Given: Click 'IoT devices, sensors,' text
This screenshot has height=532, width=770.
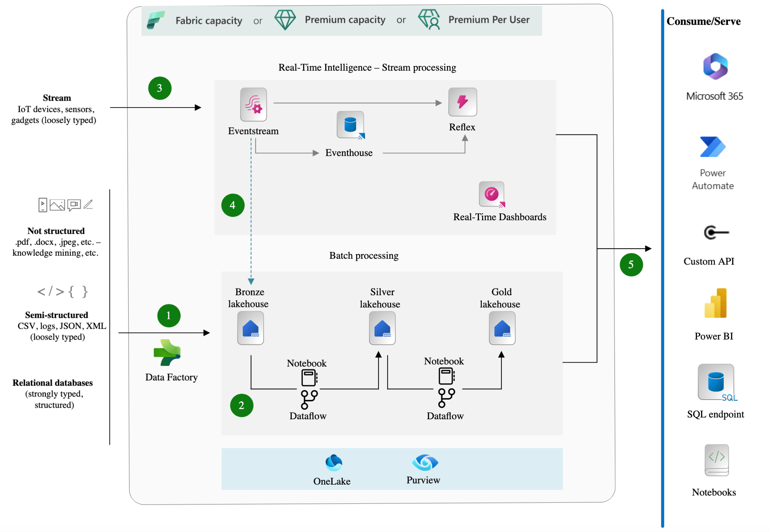Looking at the screenshot, I should [x=56, y=109].
